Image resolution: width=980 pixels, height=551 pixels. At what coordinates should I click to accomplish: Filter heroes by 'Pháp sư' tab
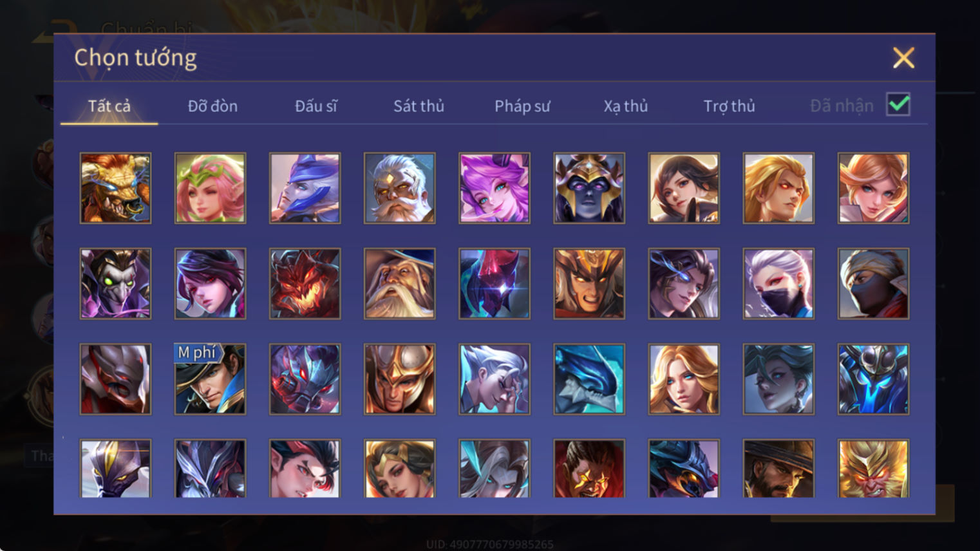point(522,106)
